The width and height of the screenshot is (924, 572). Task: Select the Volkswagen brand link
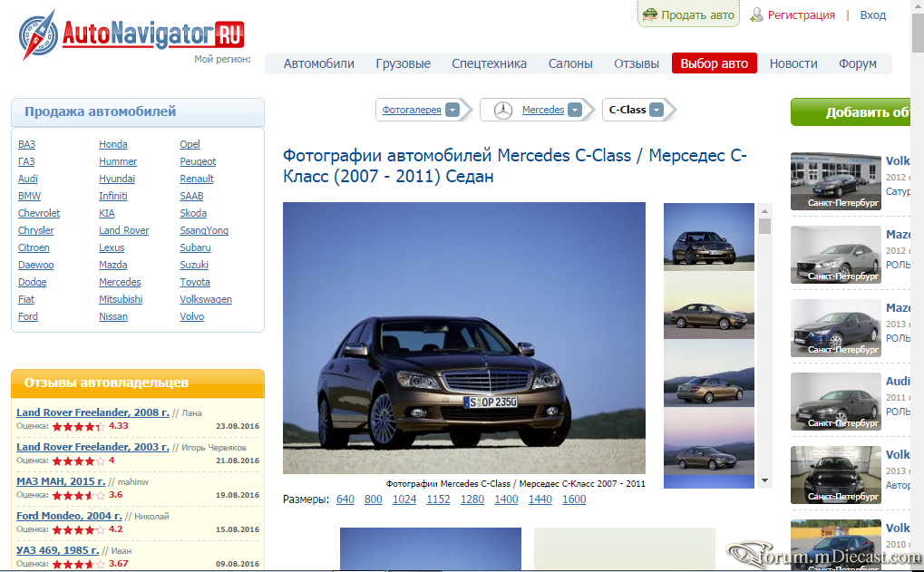point(206,299)
